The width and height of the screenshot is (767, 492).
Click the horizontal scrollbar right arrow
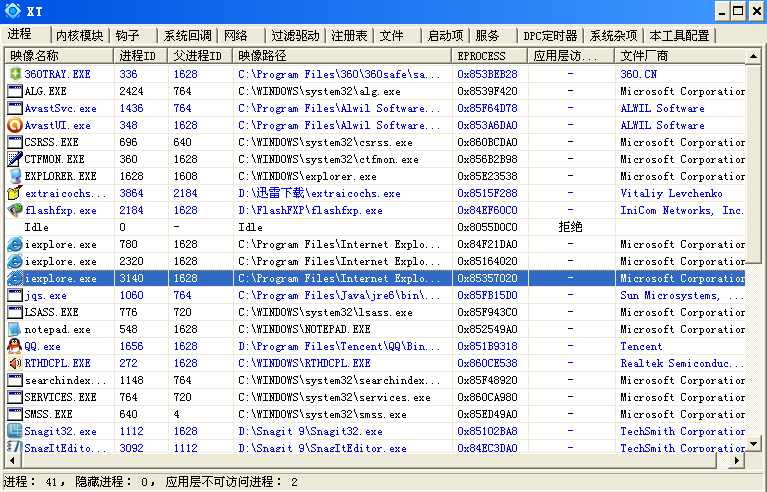coord(737,460)
